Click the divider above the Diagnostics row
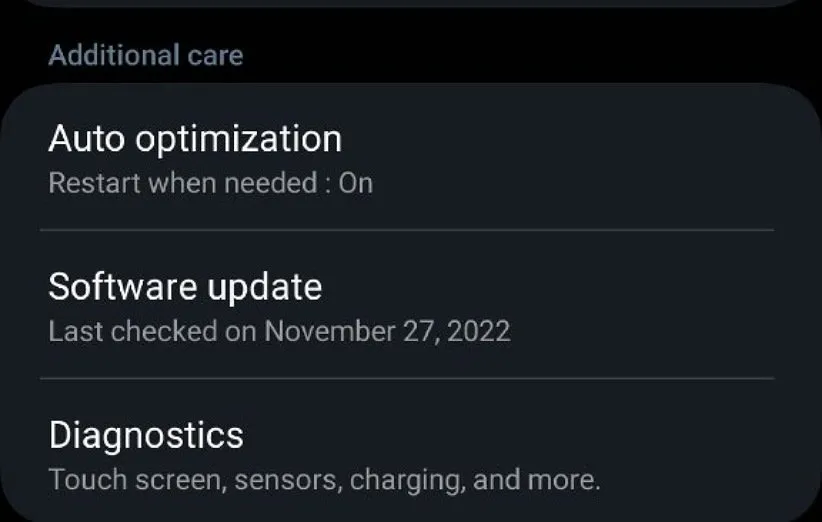The image size is (822, 522). click(406, 378)
